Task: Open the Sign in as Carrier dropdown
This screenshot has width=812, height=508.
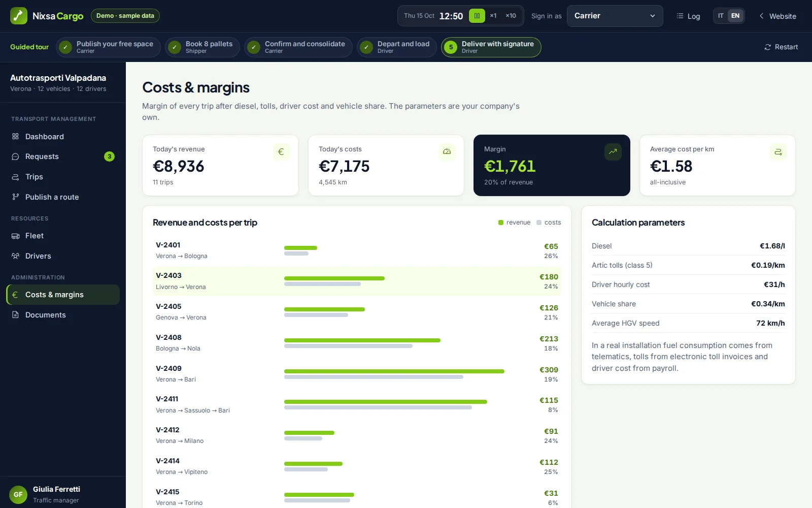Action: pos(615,16)
